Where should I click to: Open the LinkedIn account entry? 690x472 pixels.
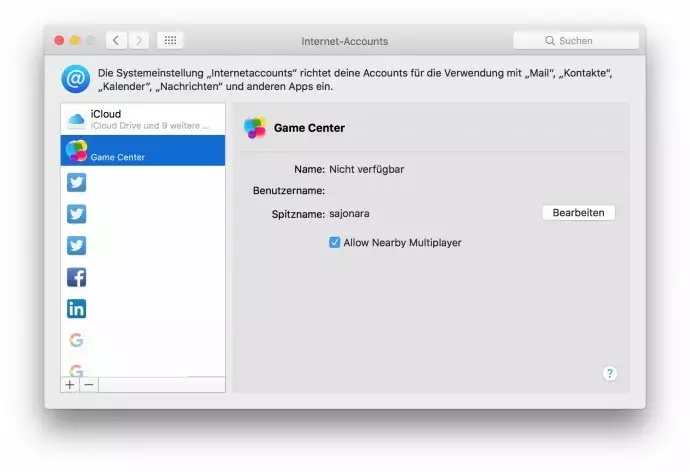77,309
